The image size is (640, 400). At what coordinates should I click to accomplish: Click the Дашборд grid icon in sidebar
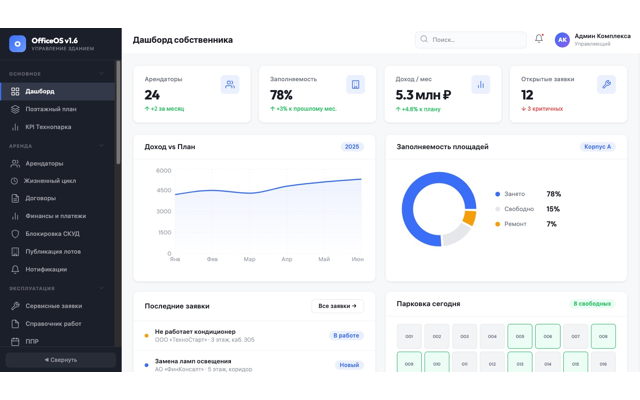pos(15,91)
